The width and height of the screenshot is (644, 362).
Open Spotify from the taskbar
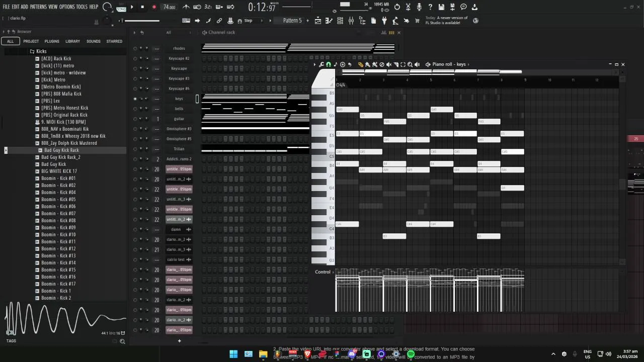(x=411, y=354)
